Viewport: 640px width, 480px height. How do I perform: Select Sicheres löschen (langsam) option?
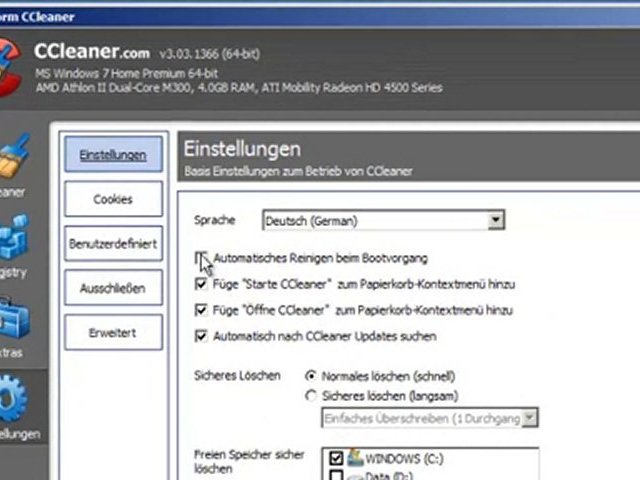(x=311, y=396)
